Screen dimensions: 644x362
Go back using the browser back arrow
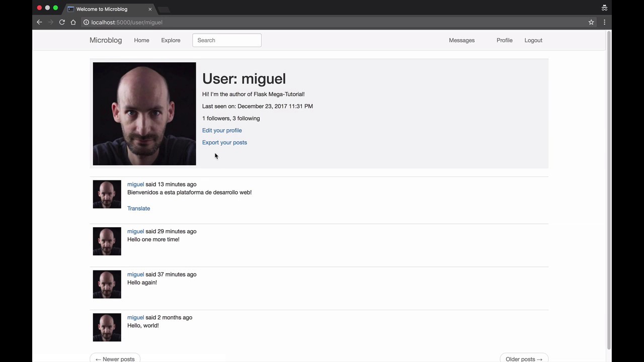pyautogui.click(x=39, y=22)
